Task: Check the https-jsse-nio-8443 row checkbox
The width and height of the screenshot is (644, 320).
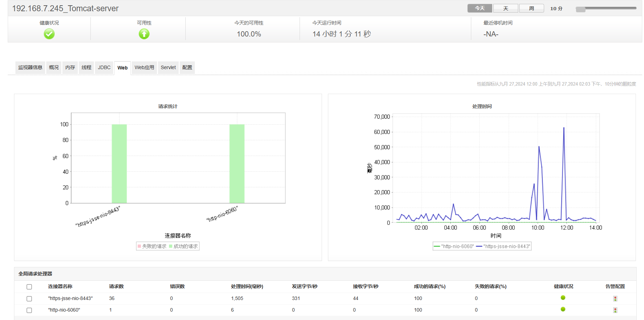Action: [29, 299]
